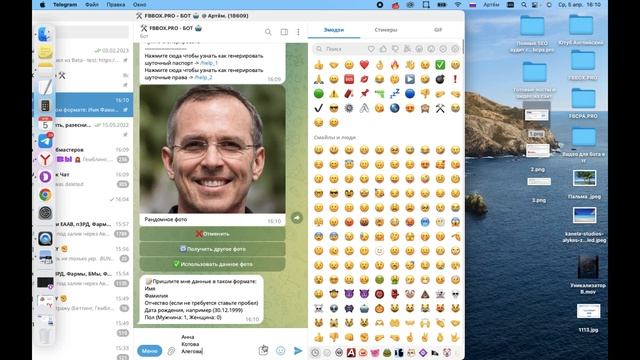The image size is (640, 360).
Task: Toggle the chat side panel icon
Action: point(284,32)
